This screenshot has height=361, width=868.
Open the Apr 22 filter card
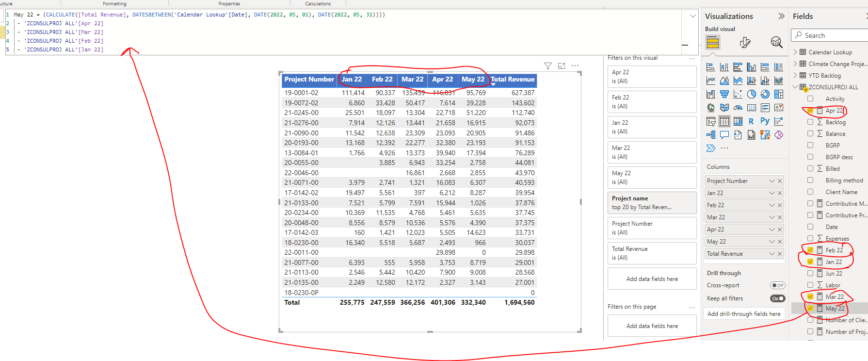pos(652,77)
